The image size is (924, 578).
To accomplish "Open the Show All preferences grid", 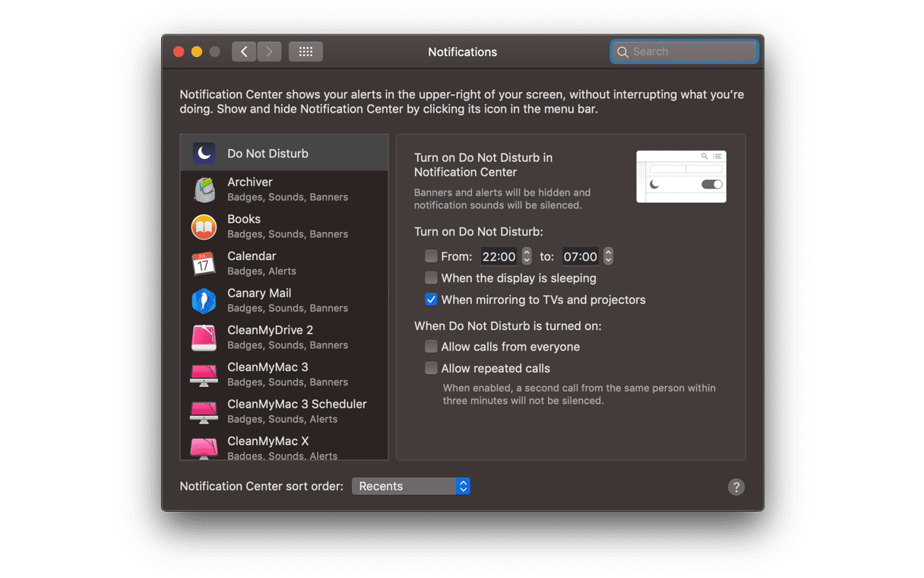I will [x=305, y=52].
